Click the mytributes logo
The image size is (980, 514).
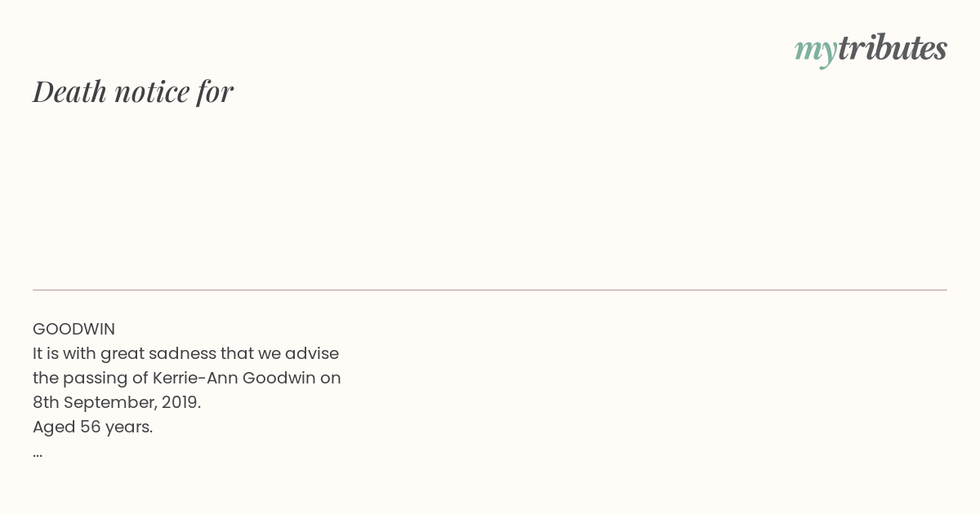coord(871,49)
